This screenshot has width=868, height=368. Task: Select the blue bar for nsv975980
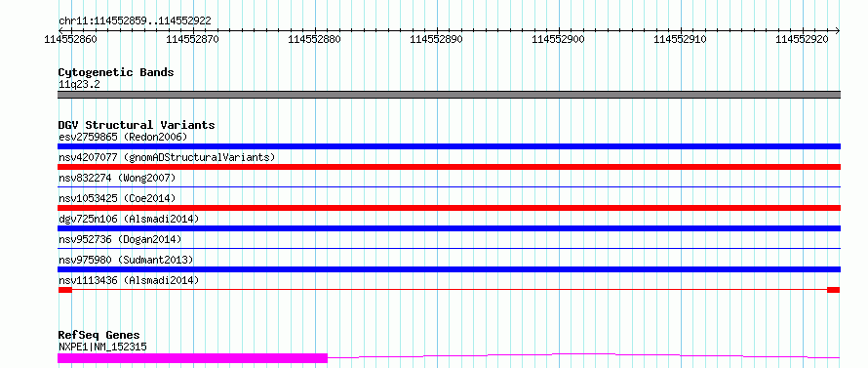449,269
